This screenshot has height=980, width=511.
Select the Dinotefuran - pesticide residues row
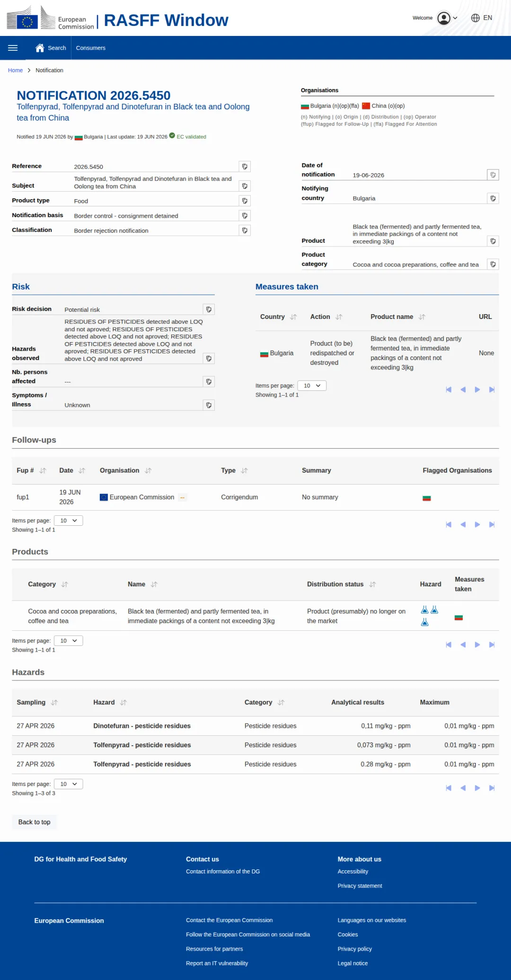255,726
